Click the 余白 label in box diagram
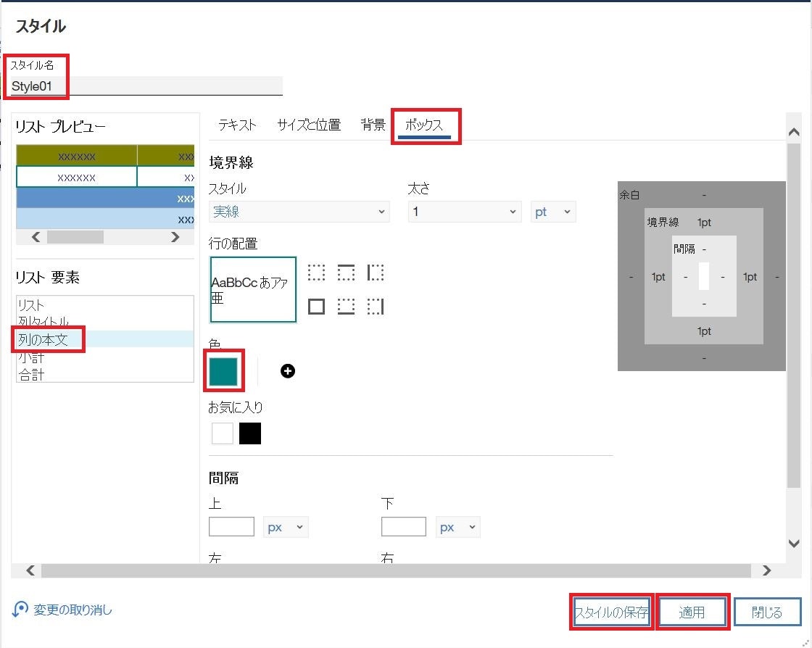Image resolution: width=812 pixels, height=648 pixels. [x=630, y=195]
